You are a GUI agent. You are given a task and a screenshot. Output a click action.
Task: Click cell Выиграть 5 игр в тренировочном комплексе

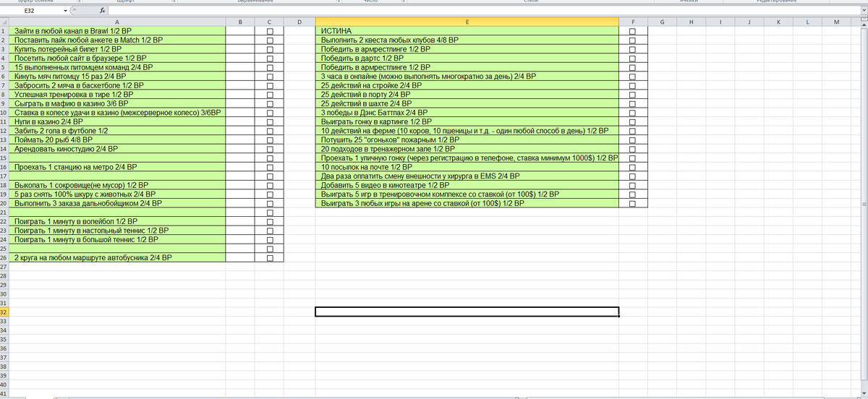pyautogui.click(x=467, y=194)
